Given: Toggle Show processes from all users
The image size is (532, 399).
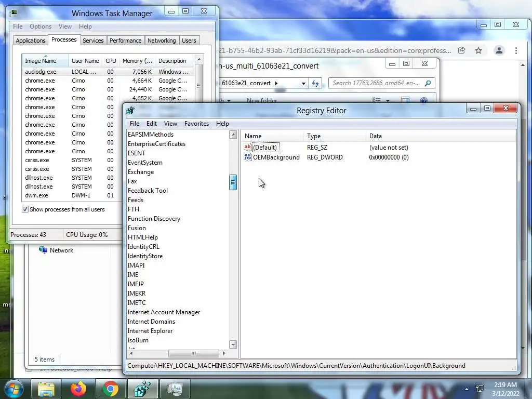Looking at the screenshot, I should pyautogui.click(x=25, y=209).
